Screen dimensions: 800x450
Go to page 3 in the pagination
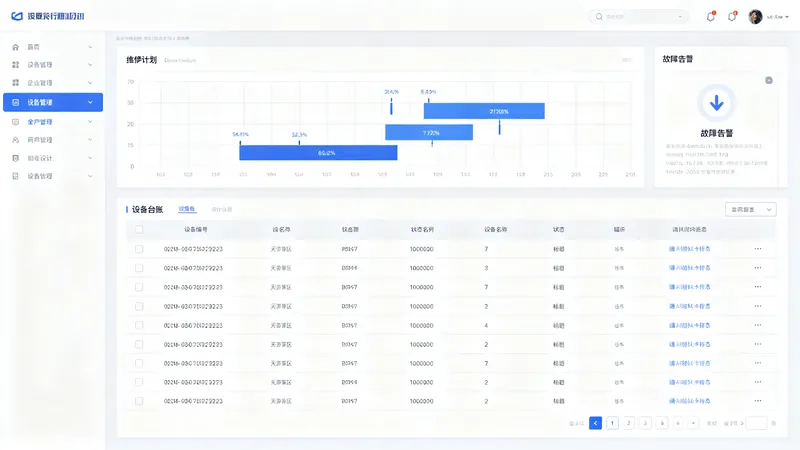[645, 423]
